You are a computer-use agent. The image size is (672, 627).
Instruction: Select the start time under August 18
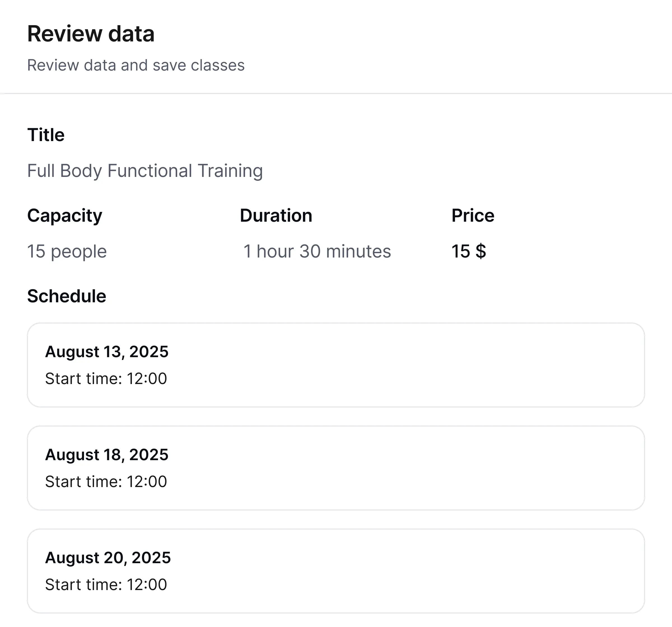point(106,482)
